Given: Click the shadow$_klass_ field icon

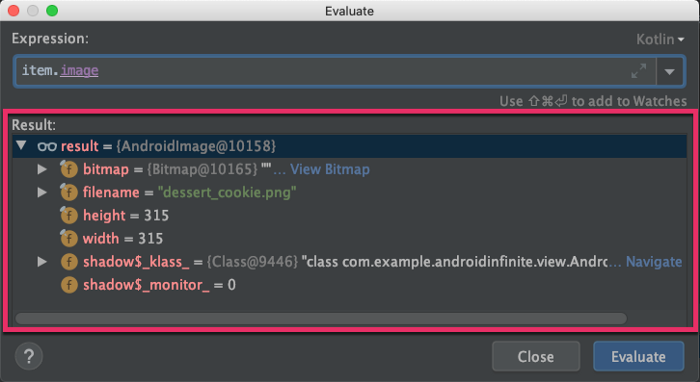Looking at the screenshot, I should [69, 262].
